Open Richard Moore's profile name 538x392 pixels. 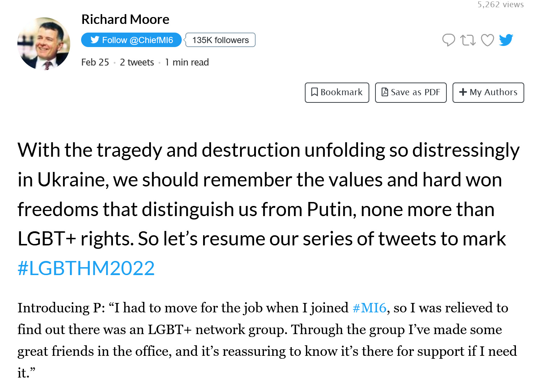point(125,19)
